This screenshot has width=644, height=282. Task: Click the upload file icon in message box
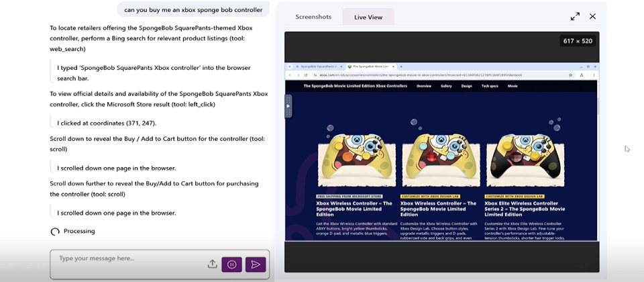click(212, 265)
